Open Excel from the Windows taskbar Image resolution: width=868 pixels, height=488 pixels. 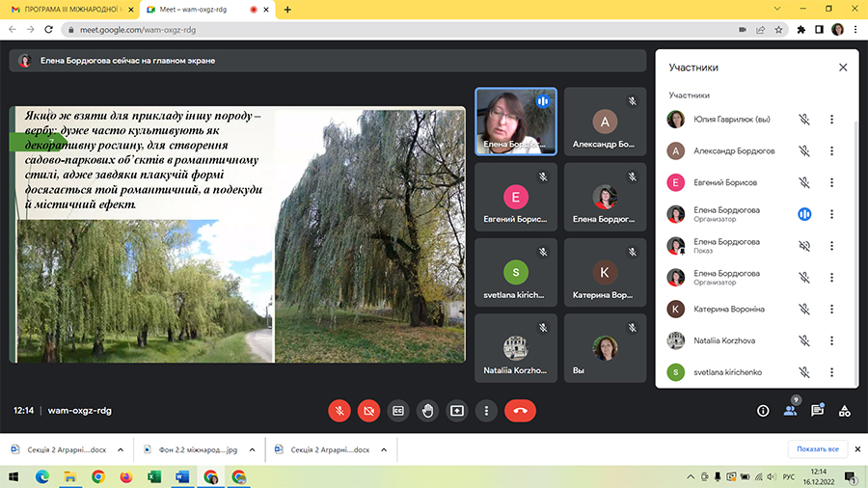(154, 476)
